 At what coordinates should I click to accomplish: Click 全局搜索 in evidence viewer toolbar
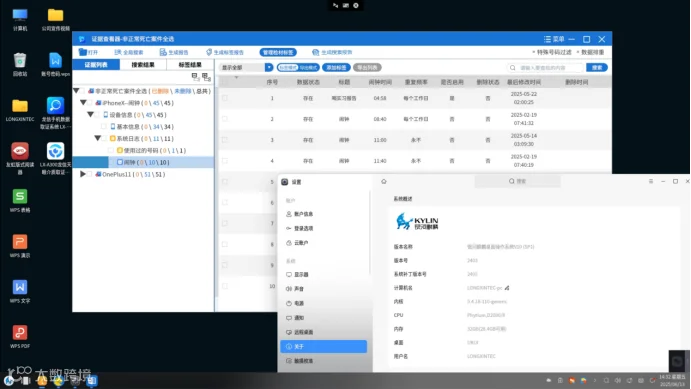click(129, 52)
